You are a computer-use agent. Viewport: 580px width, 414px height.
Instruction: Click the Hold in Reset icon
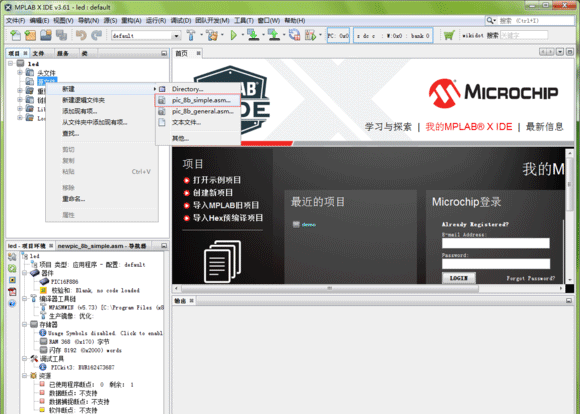point(294,36)
